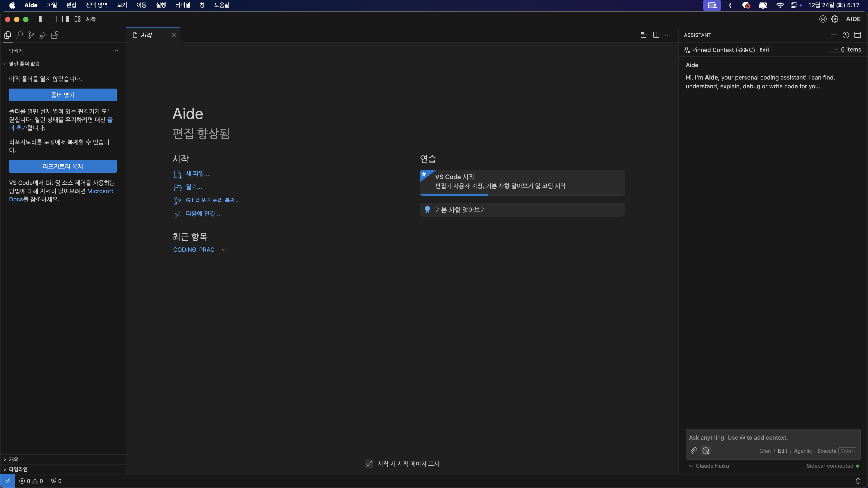Open the Microsoft Docs link

tap(100, 191)
